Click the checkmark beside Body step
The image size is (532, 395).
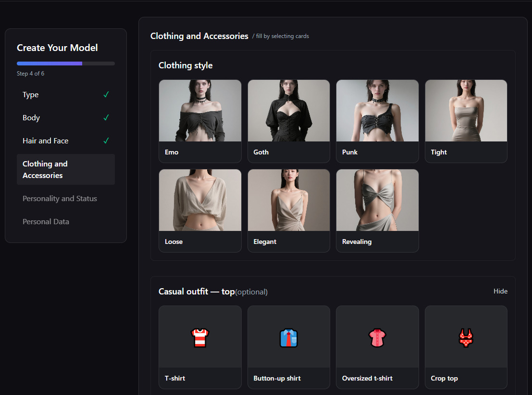point(106,118)
